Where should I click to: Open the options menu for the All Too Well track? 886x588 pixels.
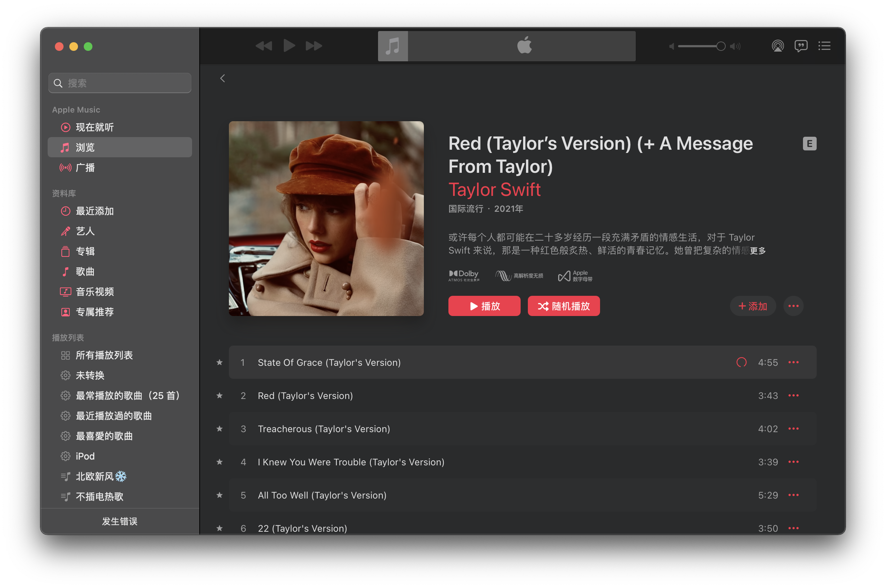[x=793, y=495]
